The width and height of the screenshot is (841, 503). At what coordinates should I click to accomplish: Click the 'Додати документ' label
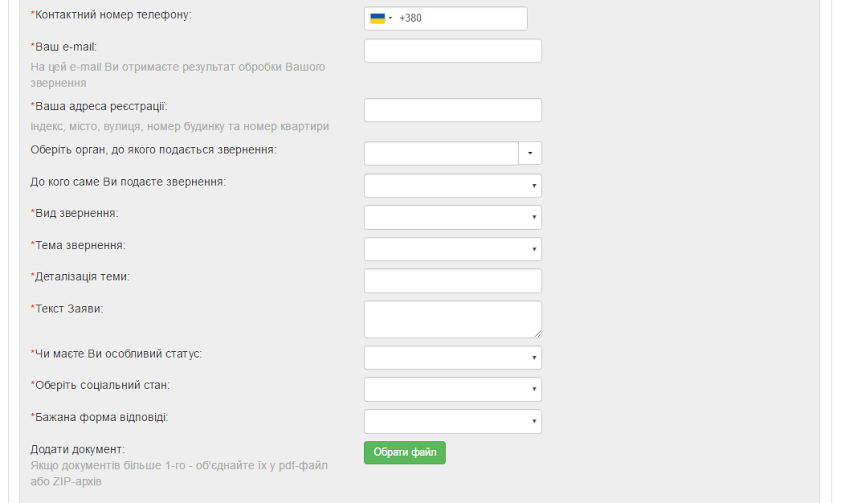pyautogui.click(x=78, y=450)
